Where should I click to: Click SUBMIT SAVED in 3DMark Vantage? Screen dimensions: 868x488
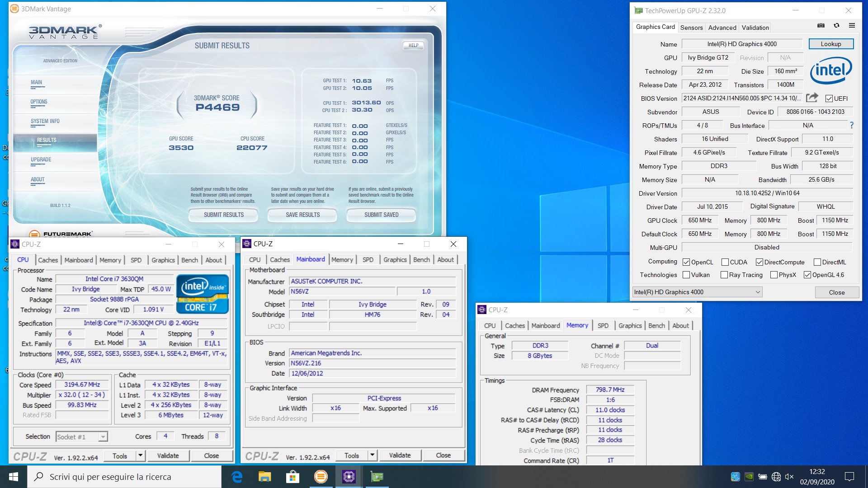pos(381,215)
